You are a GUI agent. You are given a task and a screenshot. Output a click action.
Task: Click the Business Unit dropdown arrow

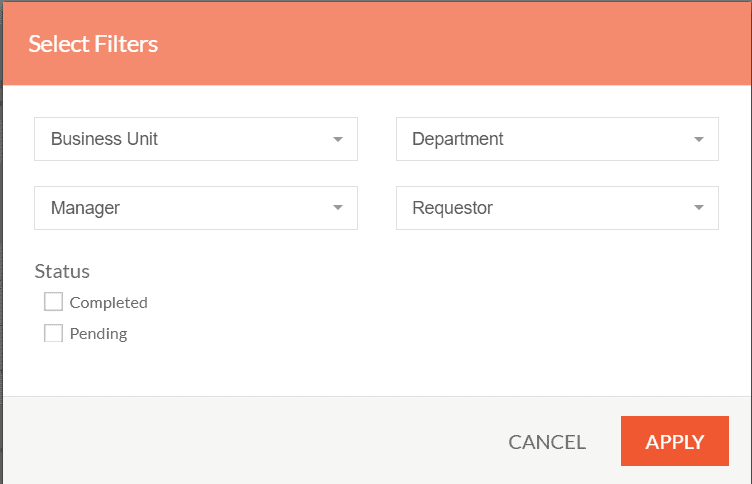[338, 140]
